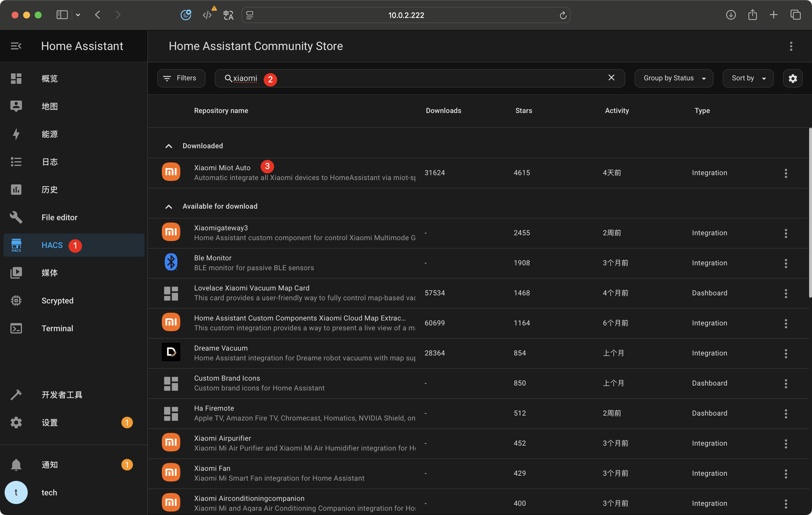Open Xiaomi Airpurifier row options menu
Image resolution: width=812 pixels, height=515 pixels.
click(786, 444)
